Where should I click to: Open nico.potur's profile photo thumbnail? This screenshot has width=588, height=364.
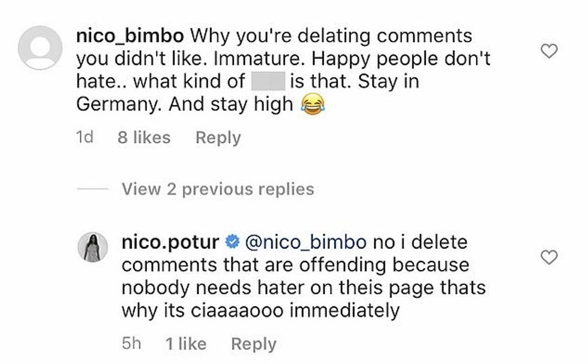[x=93, y=247]
